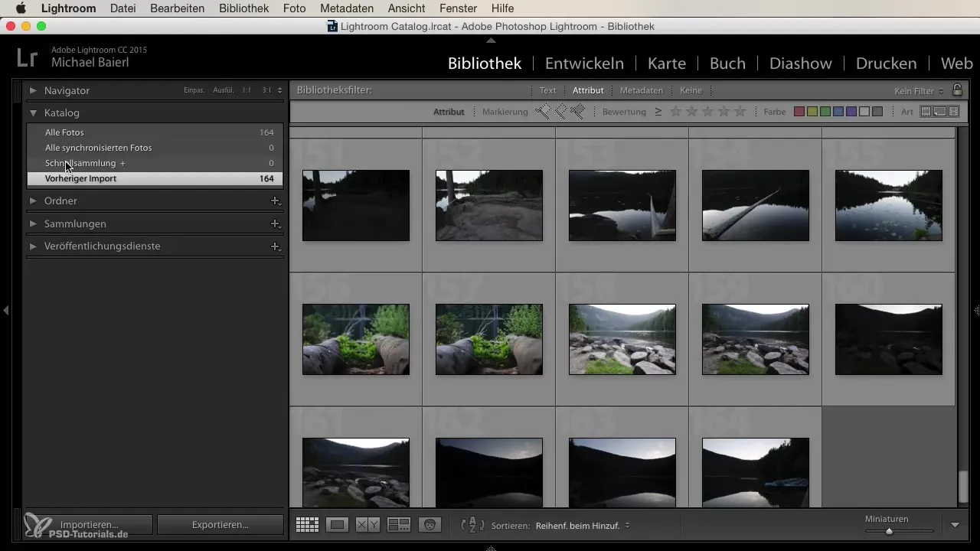
Task: Set Navigator zoom to Einpas.
Action: (194, 90)
